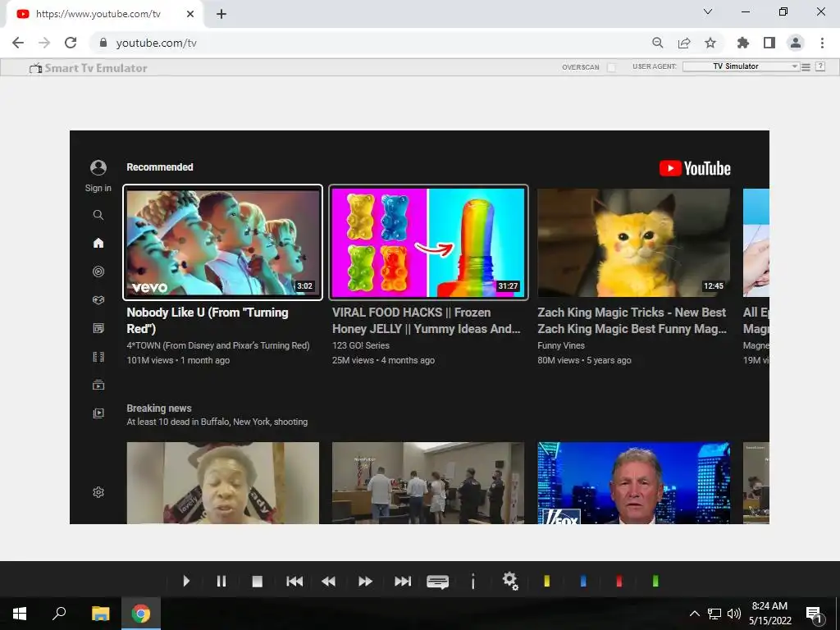Open the Movies filmstrip sidebar icon

click(98, 357)
